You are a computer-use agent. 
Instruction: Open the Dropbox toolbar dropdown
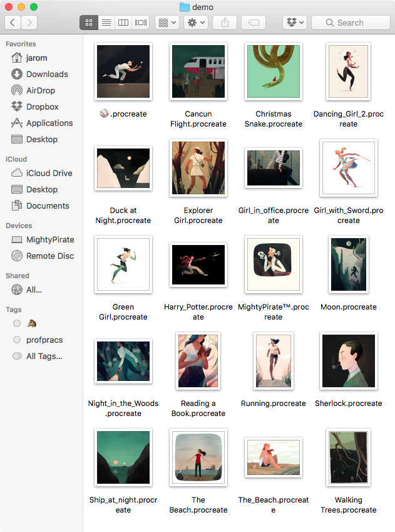click(x=295, y=23)
